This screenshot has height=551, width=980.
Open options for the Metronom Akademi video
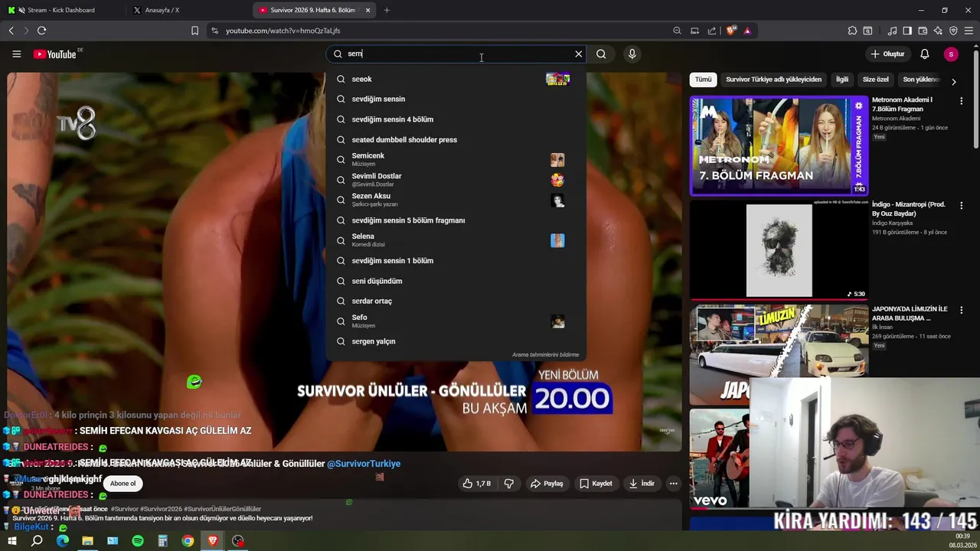pyautogui.click(x=961, y=101)
